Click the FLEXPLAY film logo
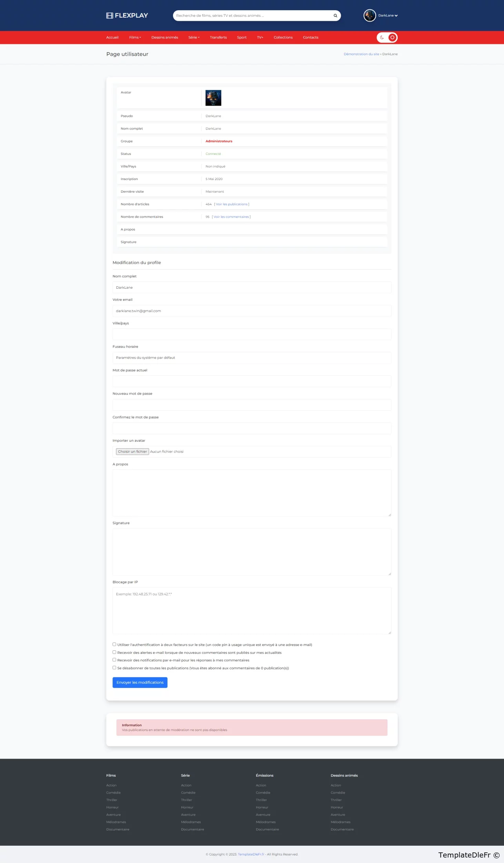 (127, 16)
